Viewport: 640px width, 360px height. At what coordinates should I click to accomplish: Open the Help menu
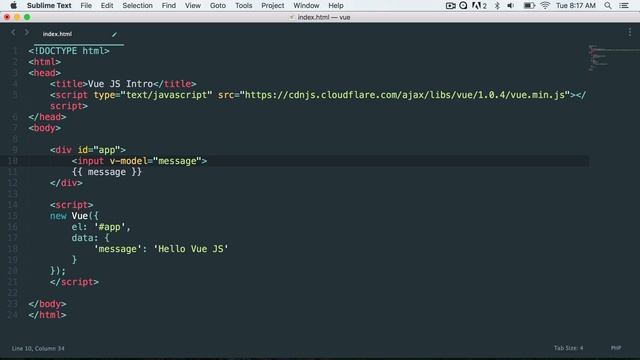336,6
